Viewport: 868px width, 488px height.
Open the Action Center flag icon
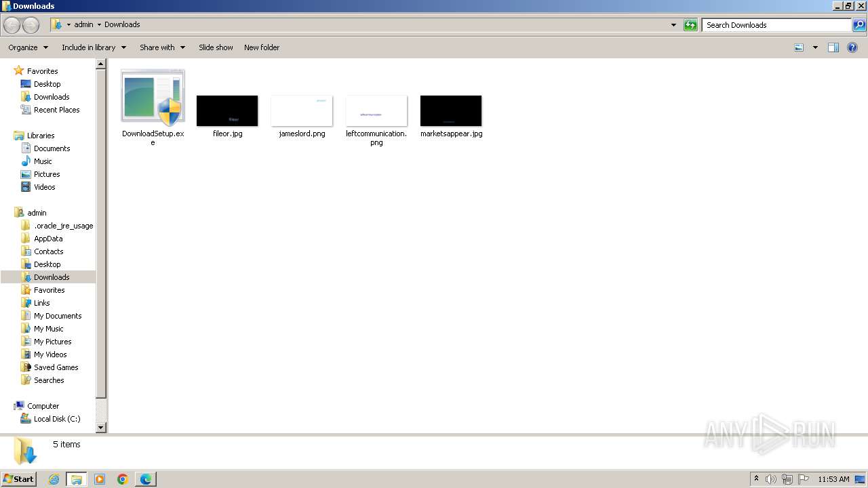804,479
